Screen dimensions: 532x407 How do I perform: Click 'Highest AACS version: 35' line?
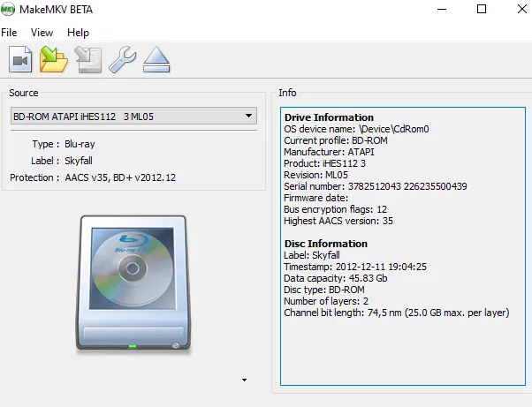pyautogui.click(x=338, y=221)
